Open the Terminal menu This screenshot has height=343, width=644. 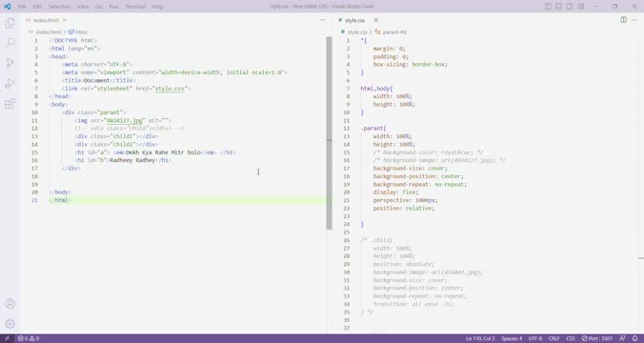tap(135, 7)
